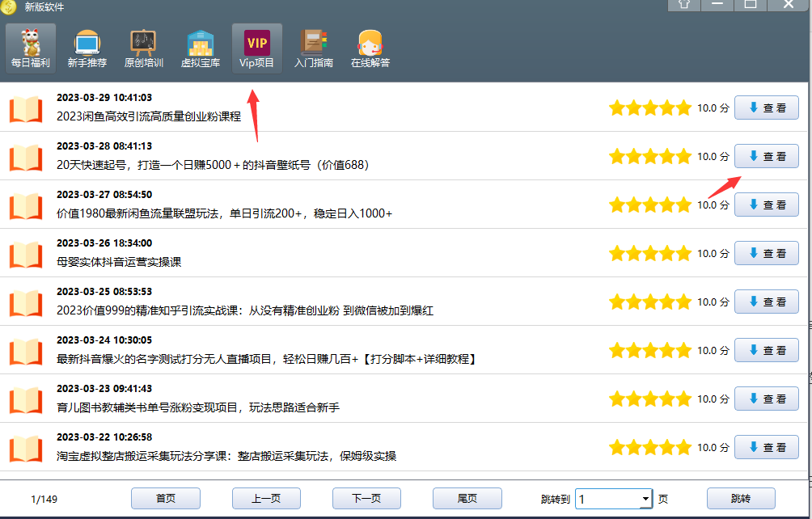
Task: Click the star rating of 育儿图书 course
Action: point(649,399)
